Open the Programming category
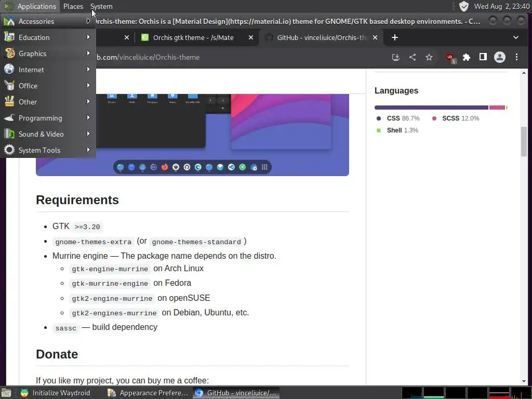This screenshot has width=532, height=399. [48, 118]
